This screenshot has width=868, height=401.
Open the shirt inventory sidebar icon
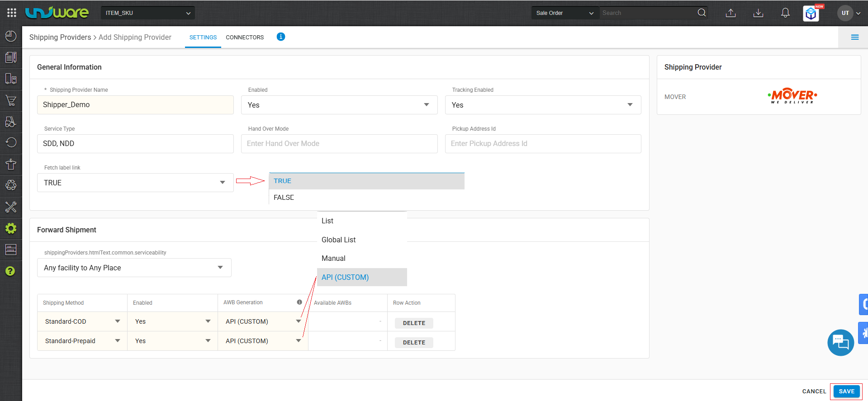11,164
